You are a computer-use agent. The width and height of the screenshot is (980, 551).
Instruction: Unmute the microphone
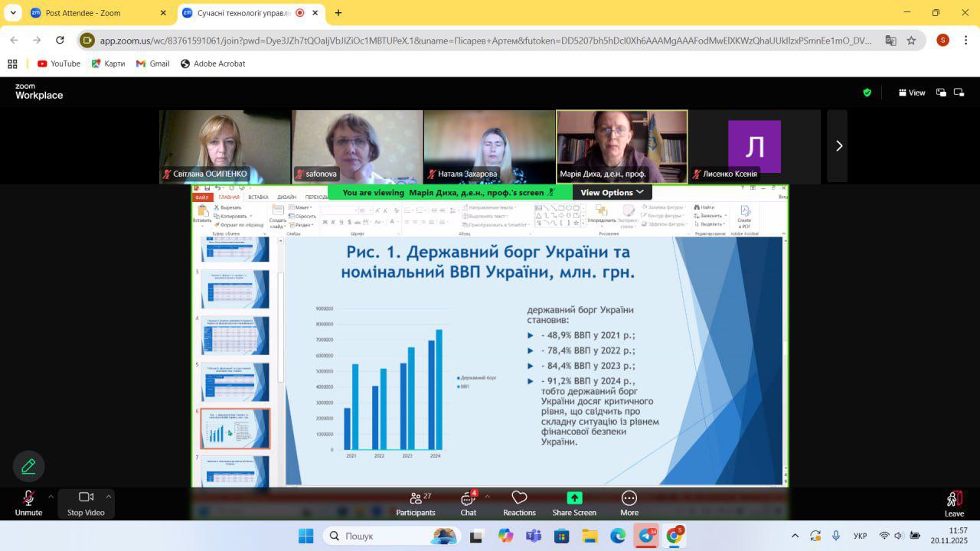pos(28,504)
